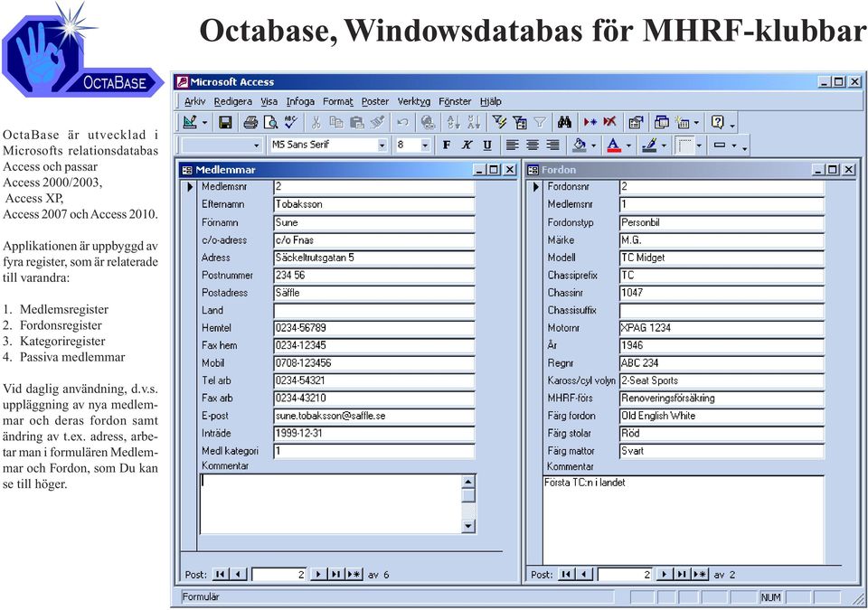This screenshot has width=868, height=610.
Task: Expand the object selector combo box
Action: tap(256, 145)
